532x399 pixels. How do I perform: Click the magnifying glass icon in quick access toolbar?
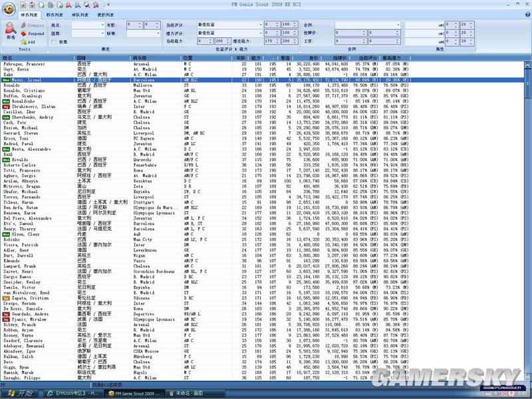point(87,5)
